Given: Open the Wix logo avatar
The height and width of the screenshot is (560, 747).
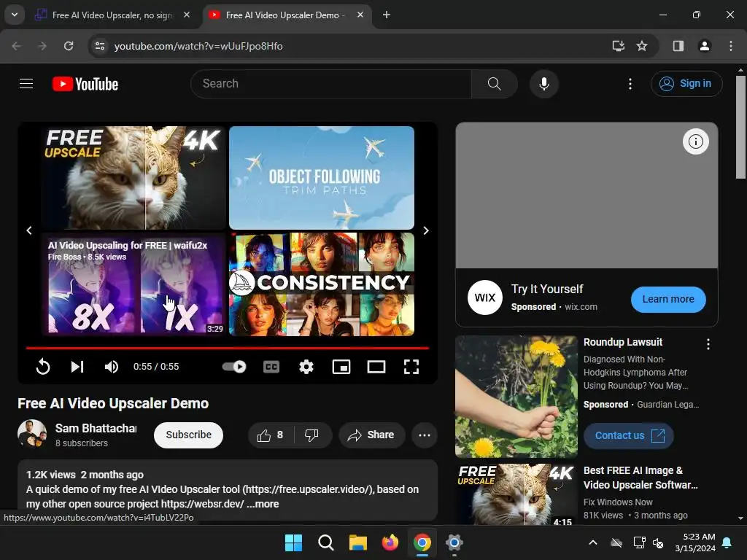Looking at the screenshot, I should click(x=485, y=297).
